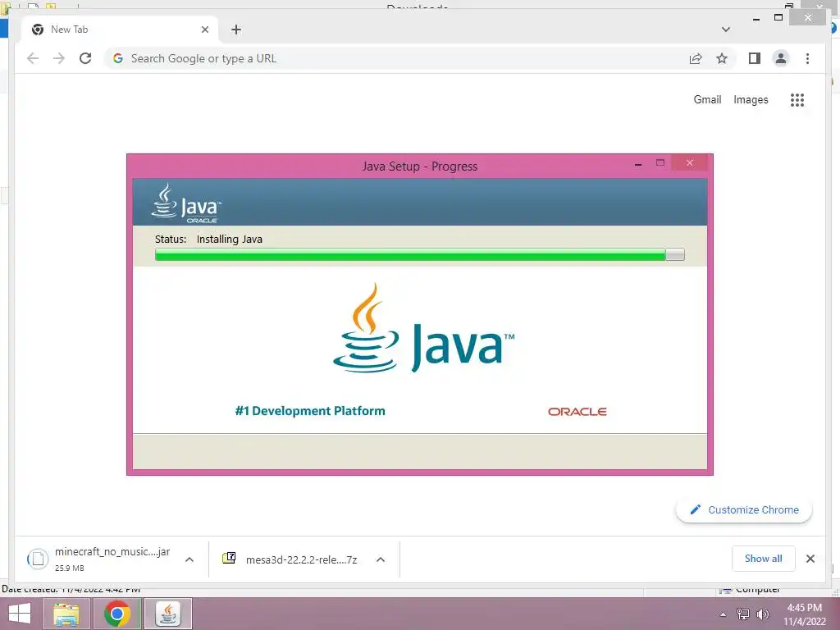The height and width of the screenshot is (630, 840).
Task: Select the Java installer taskbar icon
Action: coord(168,614)
